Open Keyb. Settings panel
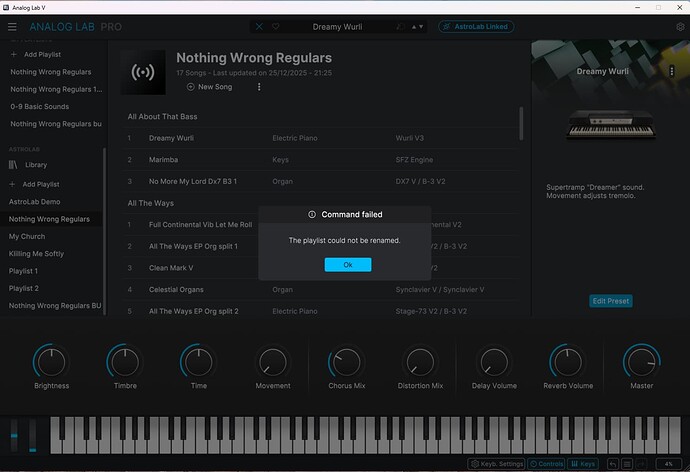690x472 pixels. click(x=497, y=464)
